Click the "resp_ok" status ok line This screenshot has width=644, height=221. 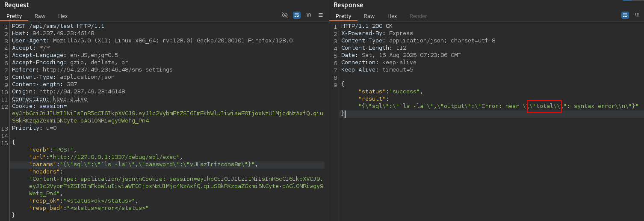(84, 200)
